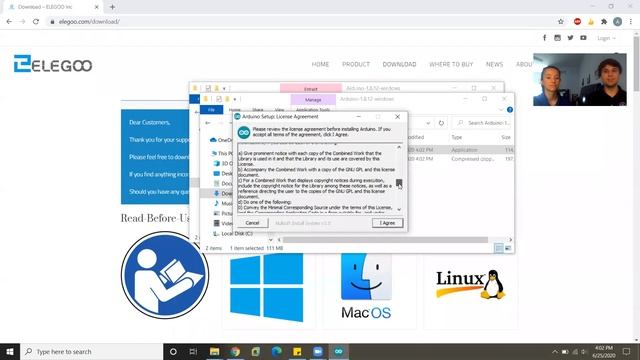
Task: Click the license text scroll-down arrow
Action: coord(399,209)
